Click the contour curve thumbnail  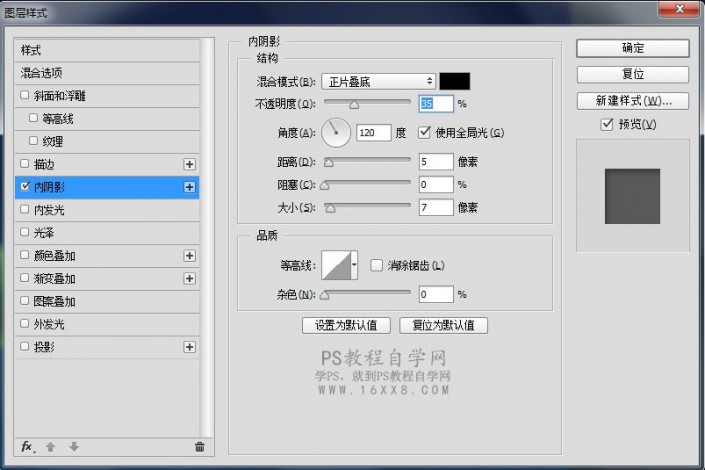click(x=336, y=265)
